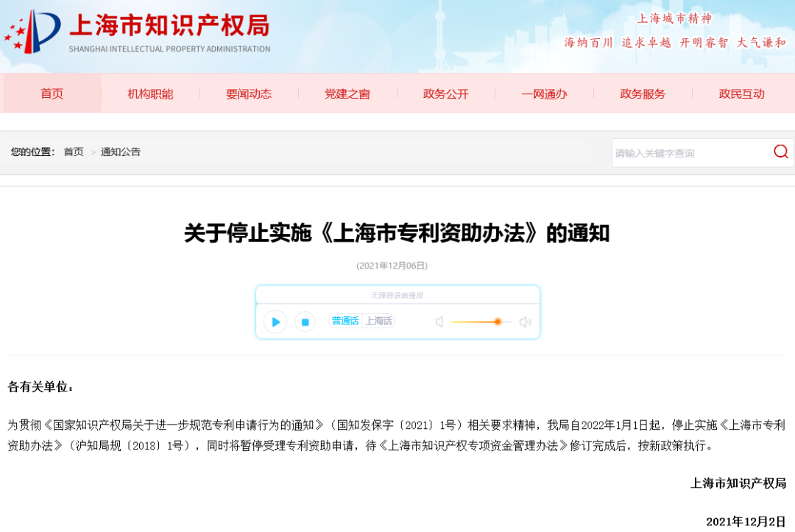Play the audio narration
The height and width of the screenshot is (532, 795).
[x=275, y=322]
